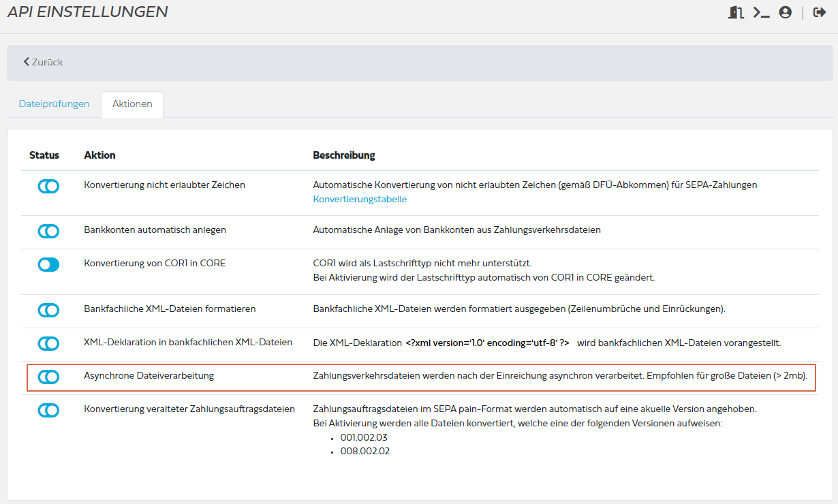
Task: Click the logout exit icon
Action: 820,12
